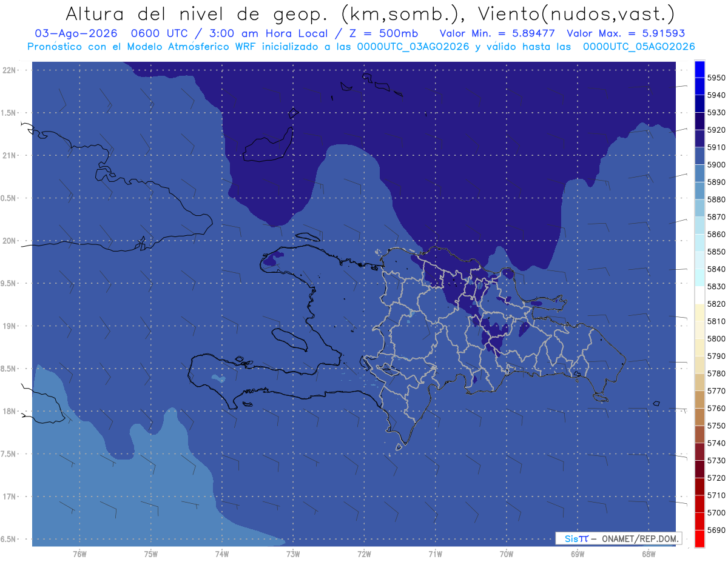The width and height of the screenshot is (728, 562).
Task: Click the '73W' longitude axis label
Action: pyautogui.click(x=293, y=554)
